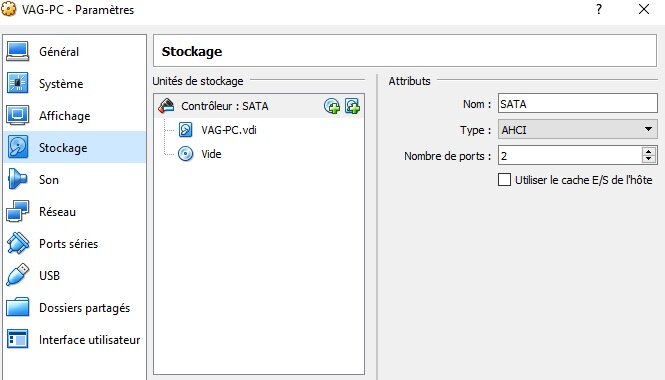
Task: Increase the Nombre de ports value
Action: tap(649, 151)
